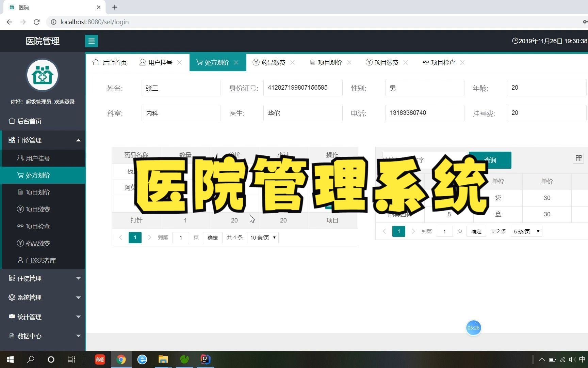
Task: Open the Windows Start menu
Action: [10, 359]
